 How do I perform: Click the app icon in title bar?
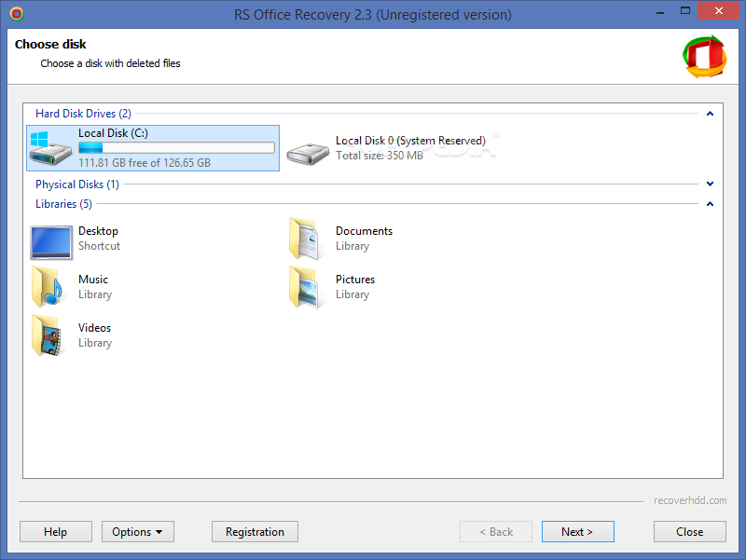pos(17,14)
